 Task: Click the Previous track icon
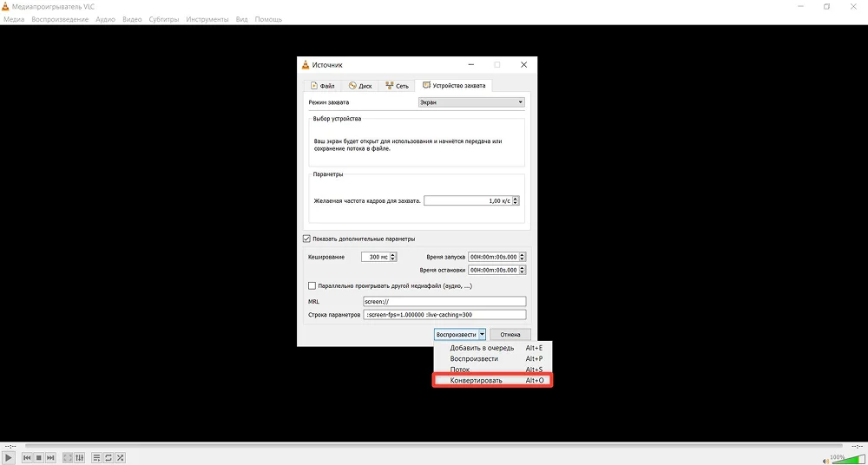[27, 457]
